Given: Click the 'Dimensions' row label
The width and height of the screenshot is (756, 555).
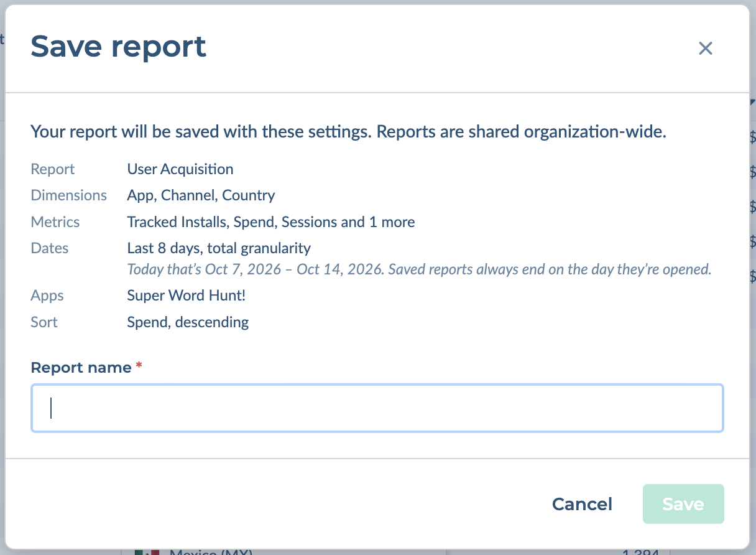Looking at the screenshot, I should tap(69, 195).
